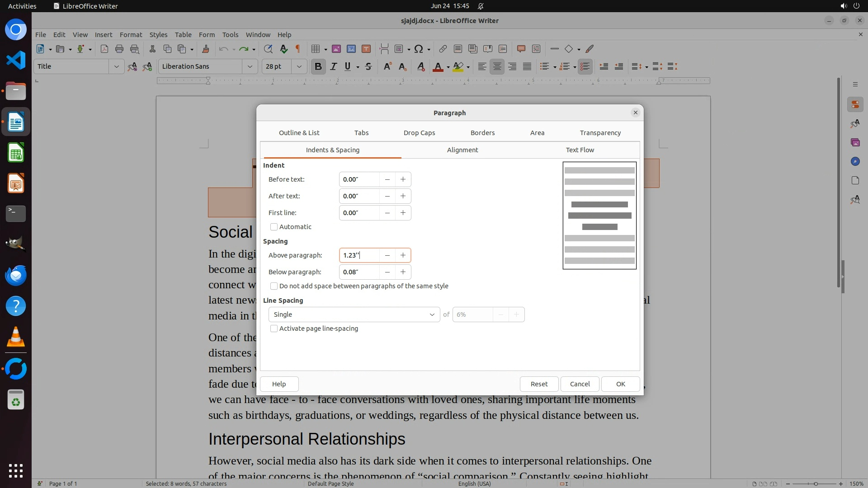The width and height of the screenshot is (868, 488).
Task: Click the Strikethrough icon
Action: pyautogui.click(x=368, y=67)
